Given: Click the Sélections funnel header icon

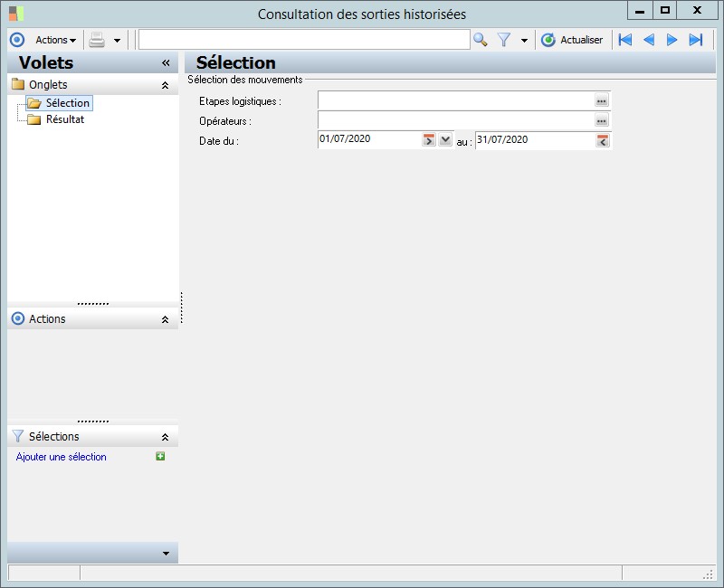Looking at the screenshot, I should 17,436.
